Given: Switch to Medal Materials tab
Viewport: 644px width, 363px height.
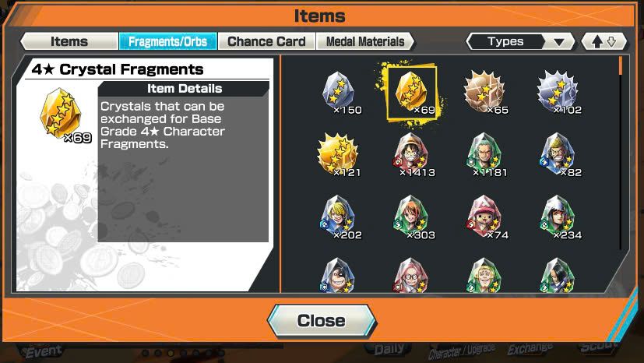Looking at the screenshot, I should click(365, 41).
